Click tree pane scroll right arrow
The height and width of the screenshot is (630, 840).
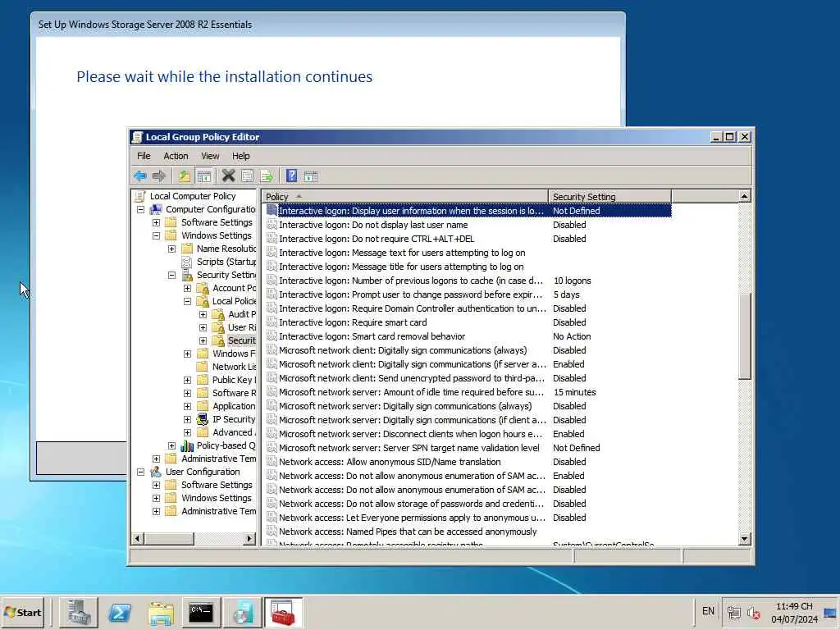tap(249, 538)
